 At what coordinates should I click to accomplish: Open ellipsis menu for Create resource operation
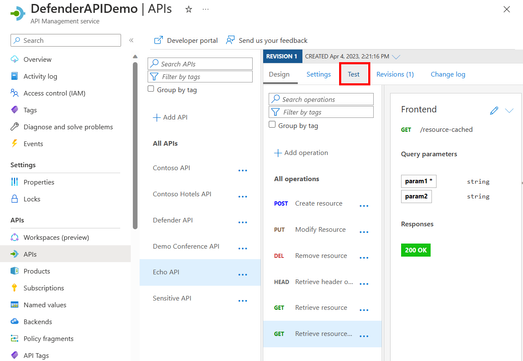pos(364,206)
